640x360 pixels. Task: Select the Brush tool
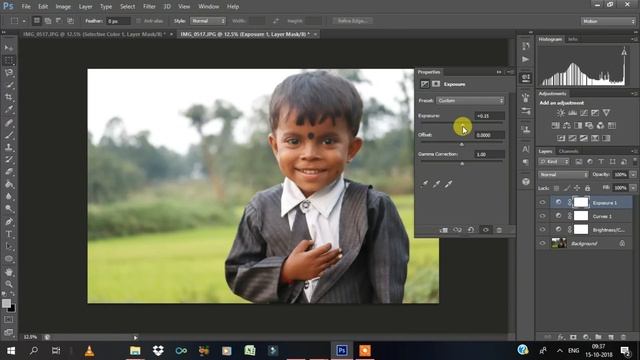pos(9,134)
